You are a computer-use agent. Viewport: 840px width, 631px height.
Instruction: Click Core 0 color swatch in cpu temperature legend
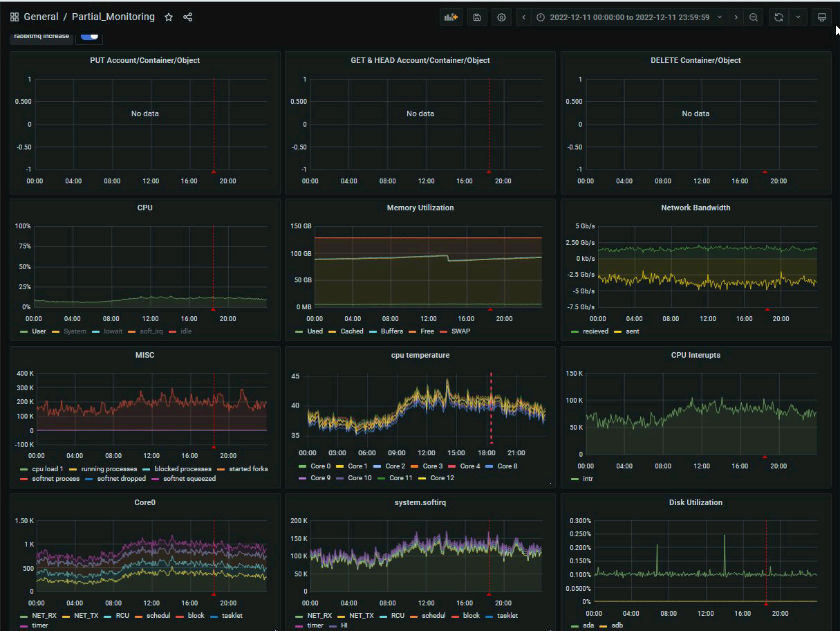coord(301,466)
